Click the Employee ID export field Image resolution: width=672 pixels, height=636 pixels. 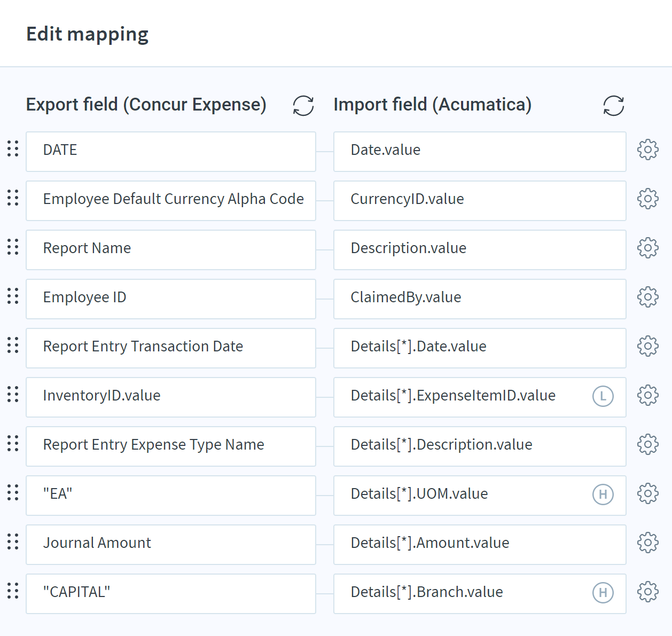pos(171,299)
